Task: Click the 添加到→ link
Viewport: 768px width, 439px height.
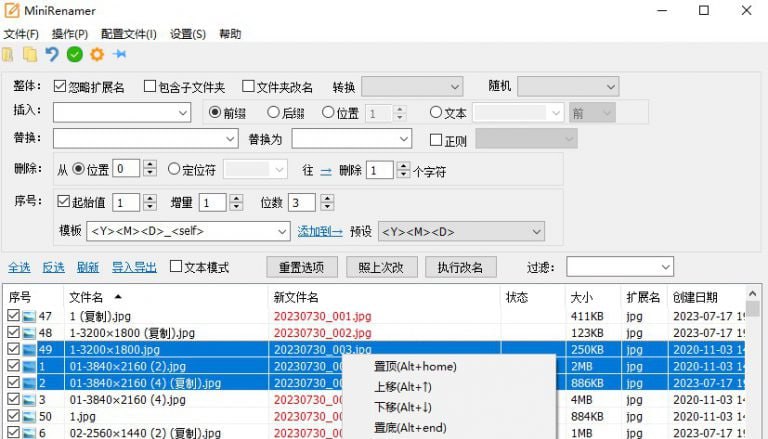Action: click(x=320, y=231)
